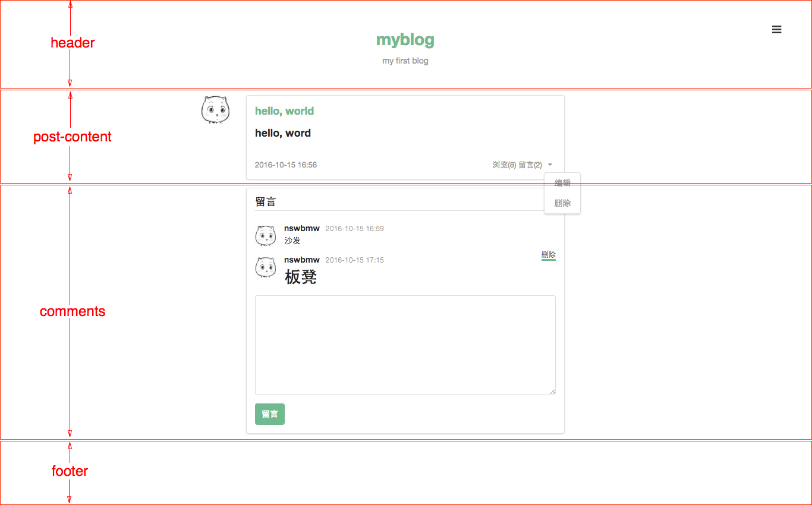
Task: Open the hamburger menu in the header
Action: coord(776,30)
